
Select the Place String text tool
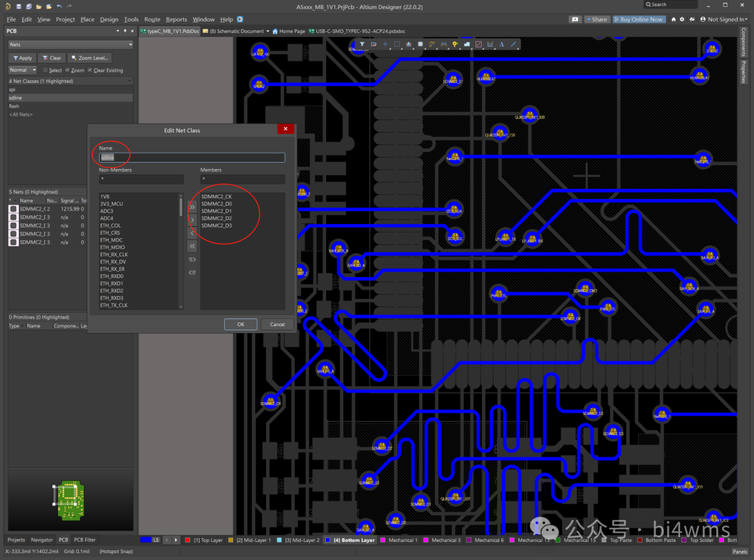(x=501, y=44)
